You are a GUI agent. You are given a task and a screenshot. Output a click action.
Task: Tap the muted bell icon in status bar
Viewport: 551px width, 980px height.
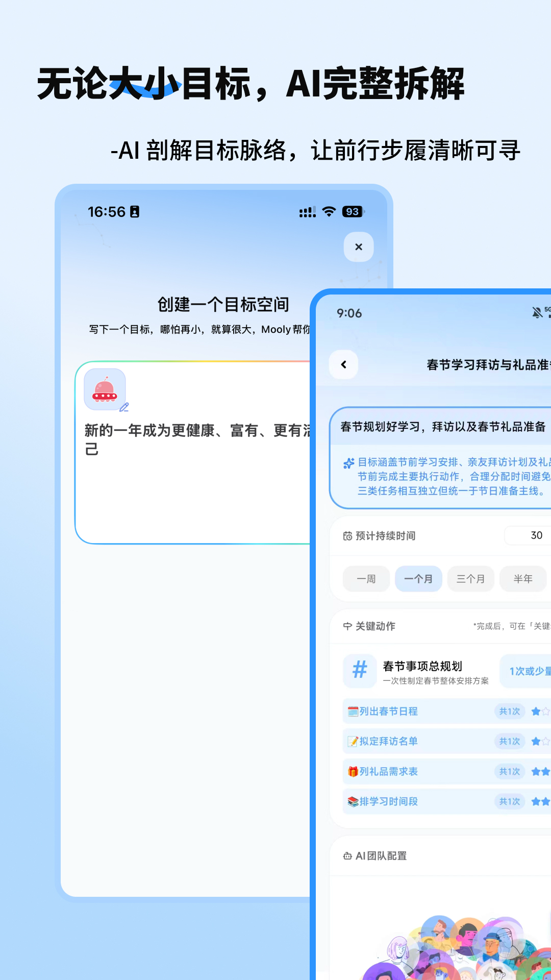point(537,312)
